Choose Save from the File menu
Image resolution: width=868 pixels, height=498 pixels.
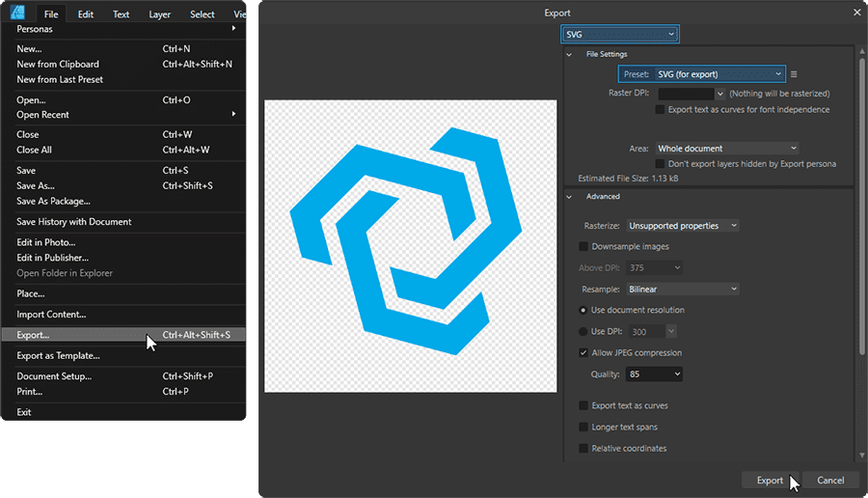[x=123, y=171]
